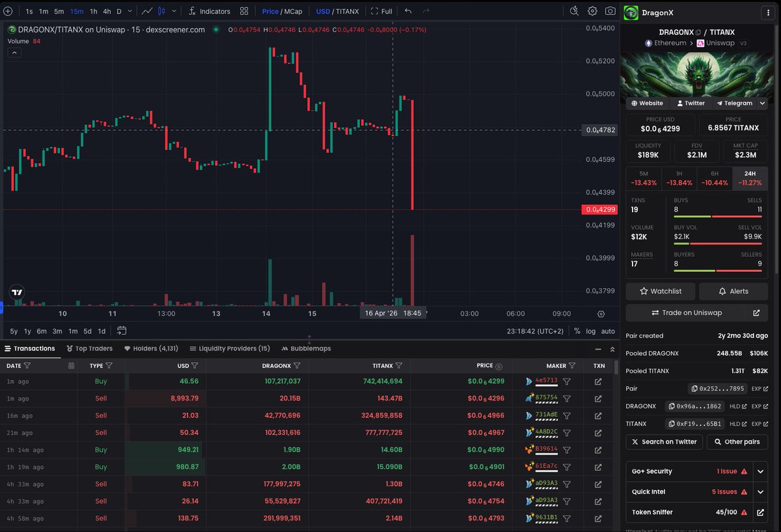Select the 1H change stats tab
The height and width of the screenshot is (532, 781).
point(679,178)
